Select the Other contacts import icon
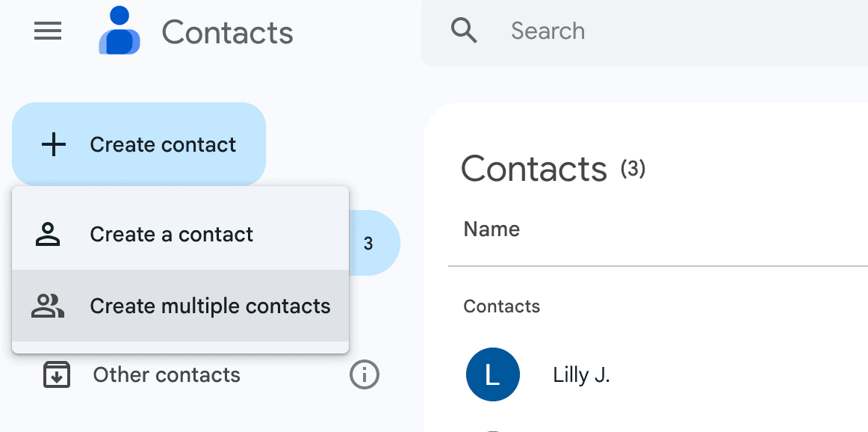This screenshot has height=432, width=868. pyautogui.click(x=56, y=374)
